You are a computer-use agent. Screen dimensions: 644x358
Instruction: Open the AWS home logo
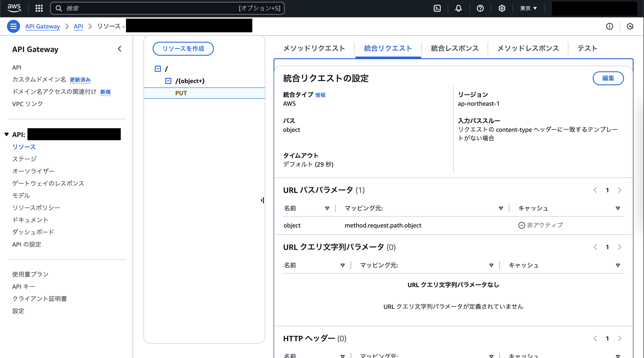(14, 8)
